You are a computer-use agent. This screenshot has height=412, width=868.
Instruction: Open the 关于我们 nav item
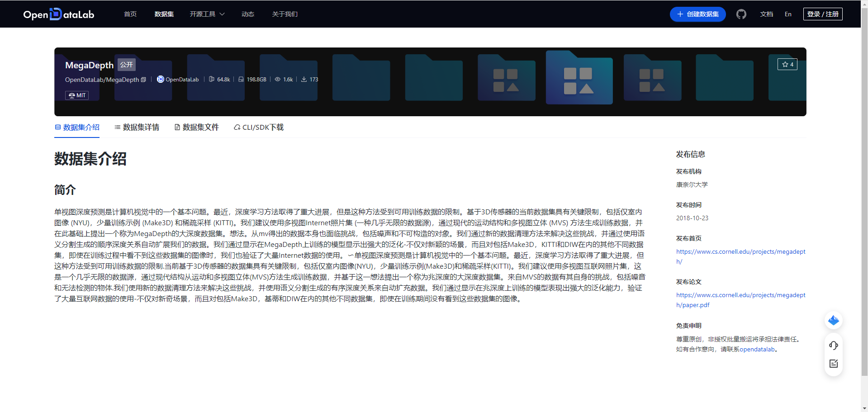[285, 14]
